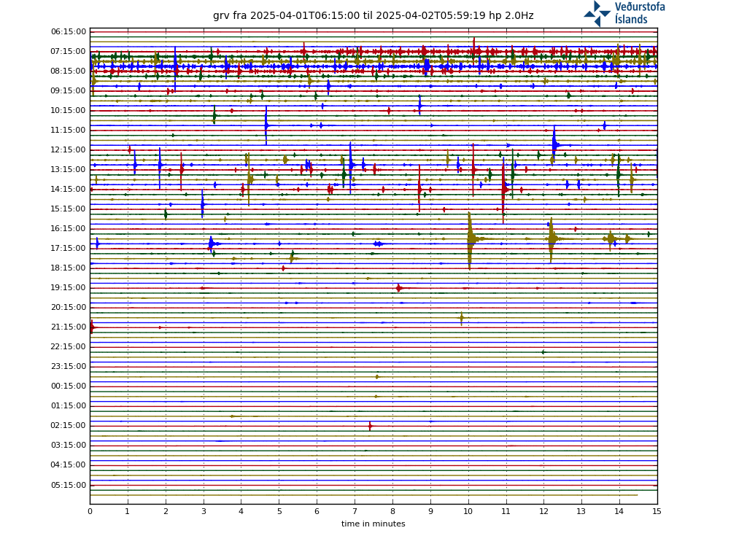Click the x-axis tick label 8
747x560 pixels.
[392, 511]
